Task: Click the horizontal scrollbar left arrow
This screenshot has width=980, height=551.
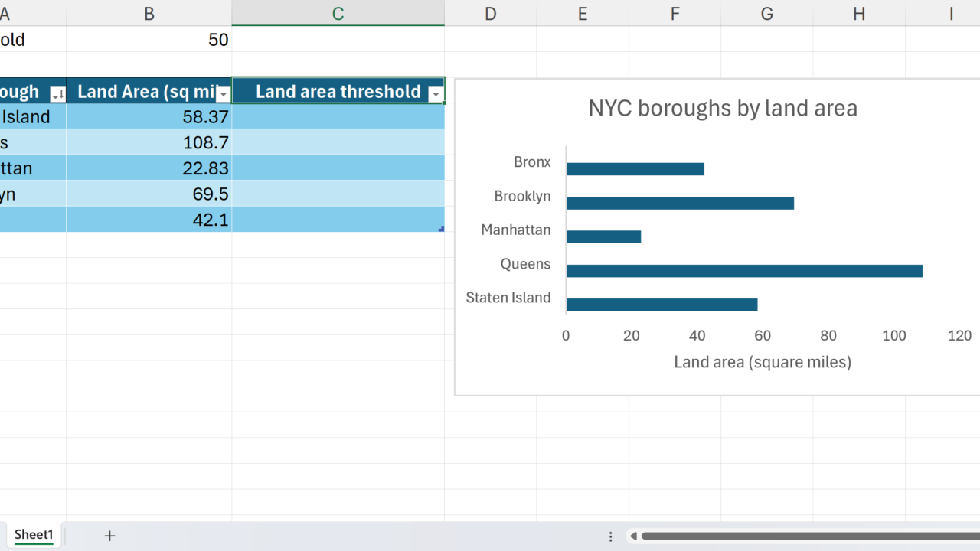Action: point(633,536)
